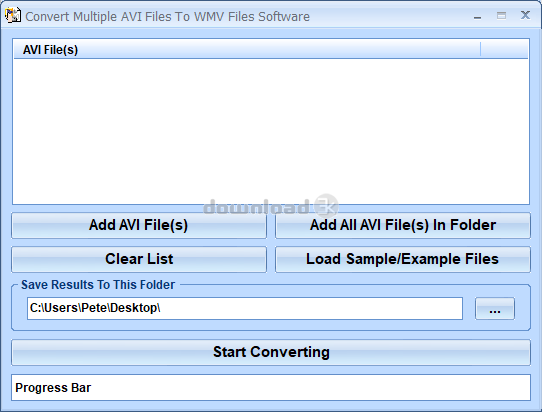Open folder browser with the ... button
This screenshot has width=542, height=412.
(495, 308)
